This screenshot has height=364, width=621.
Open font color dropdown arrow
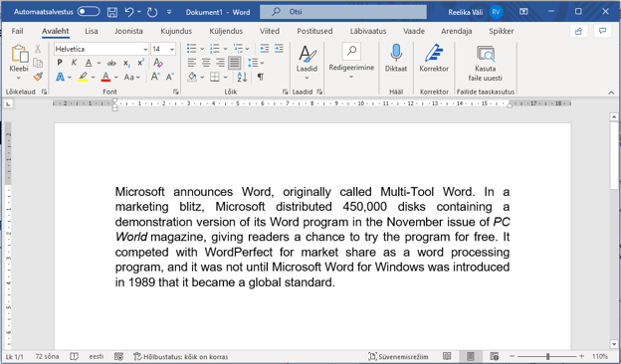click(x=116, y=78)
